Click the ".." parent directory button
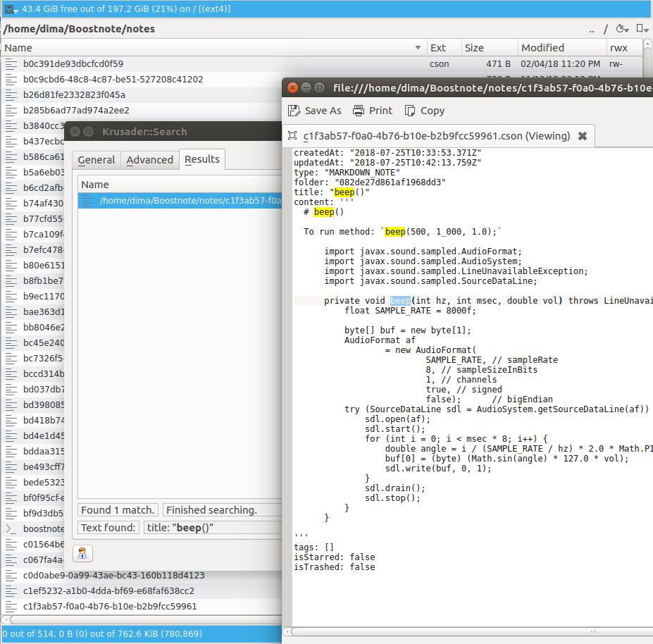 click(592, 29)
